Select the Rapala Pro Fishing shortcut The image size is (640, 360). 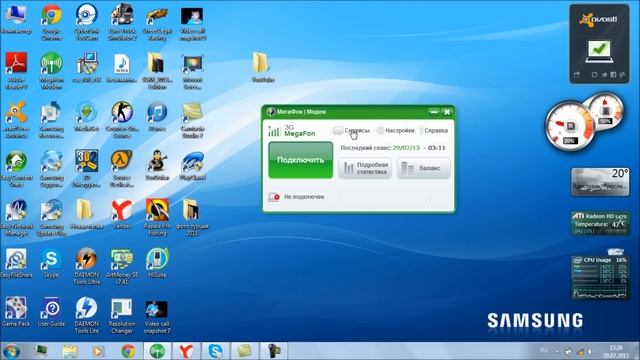157,217
